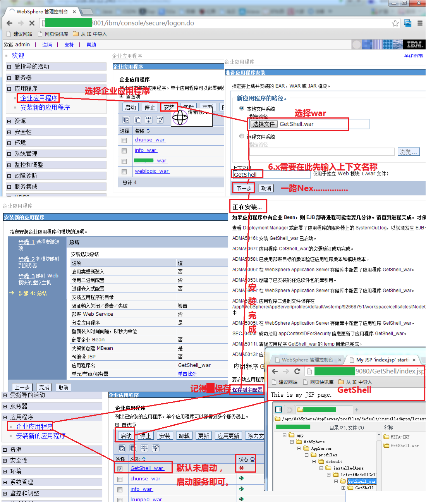Tick info_war checkbox in the weblogic_war table

tap(124, 151)
